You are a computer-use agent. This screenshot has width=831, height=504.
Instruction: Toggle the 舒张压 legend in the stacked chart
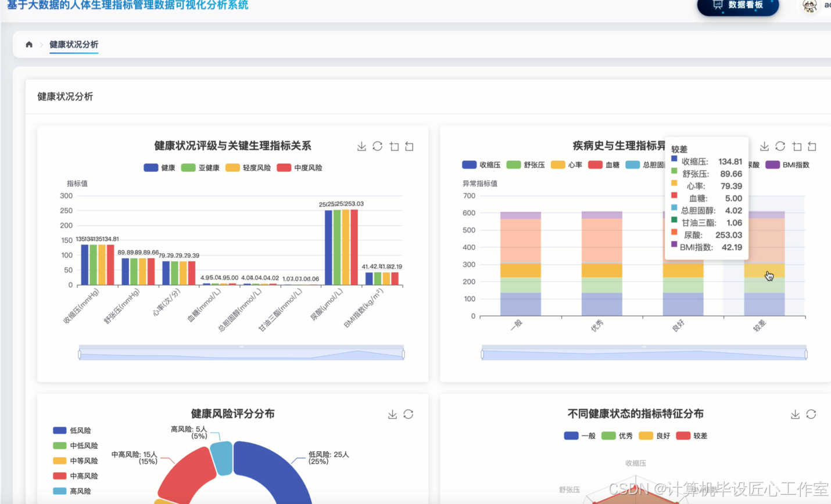click(x=525, y=165)
